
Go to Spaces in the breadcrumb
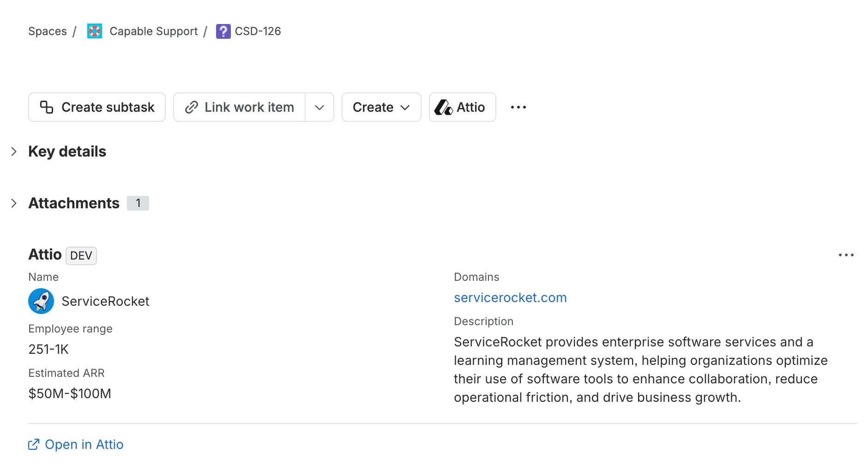click(x=48, y=31)
